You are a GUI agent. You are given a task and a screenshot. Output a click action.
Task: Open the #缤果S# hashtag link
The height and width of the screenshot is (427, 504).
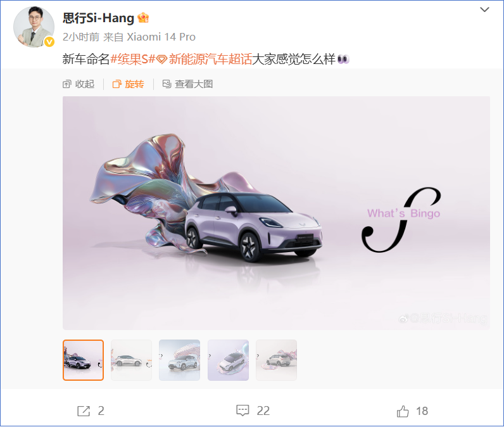click(x=133, y=59)
